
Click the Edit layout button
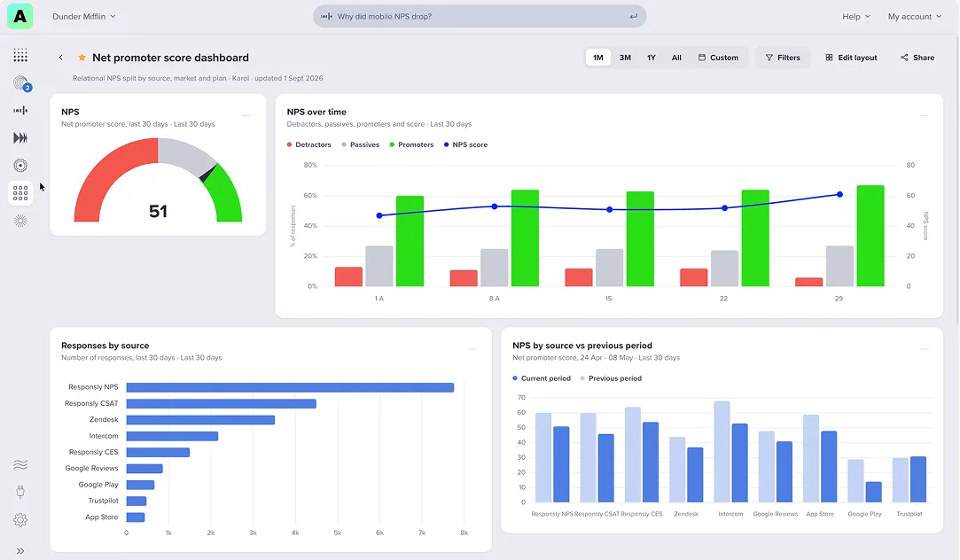[x=851, y=58]
